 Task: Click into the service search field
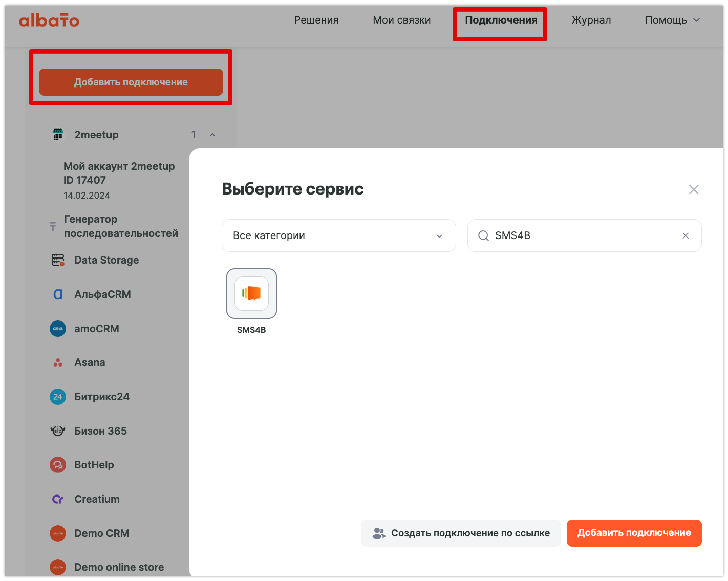[584, 235]
